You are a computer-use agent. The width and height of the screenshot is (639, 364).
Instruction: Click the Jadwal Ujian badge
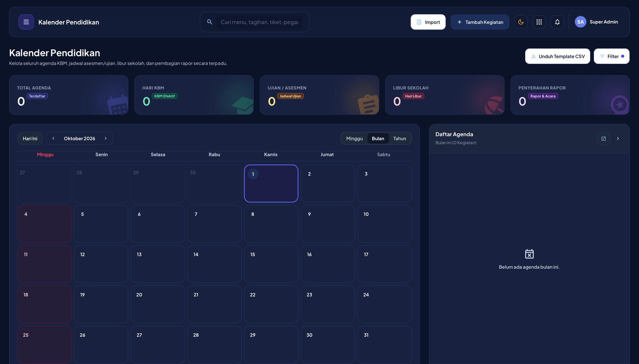click(290, 96)
